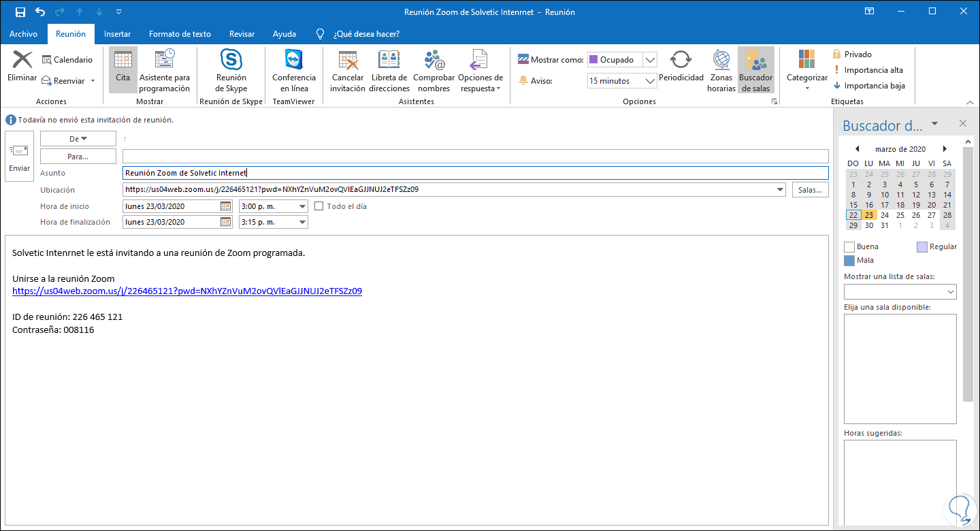This screenshot has width=980, height=531.
Task: Click the Regular availability swatch
Action: pos(921,246)
